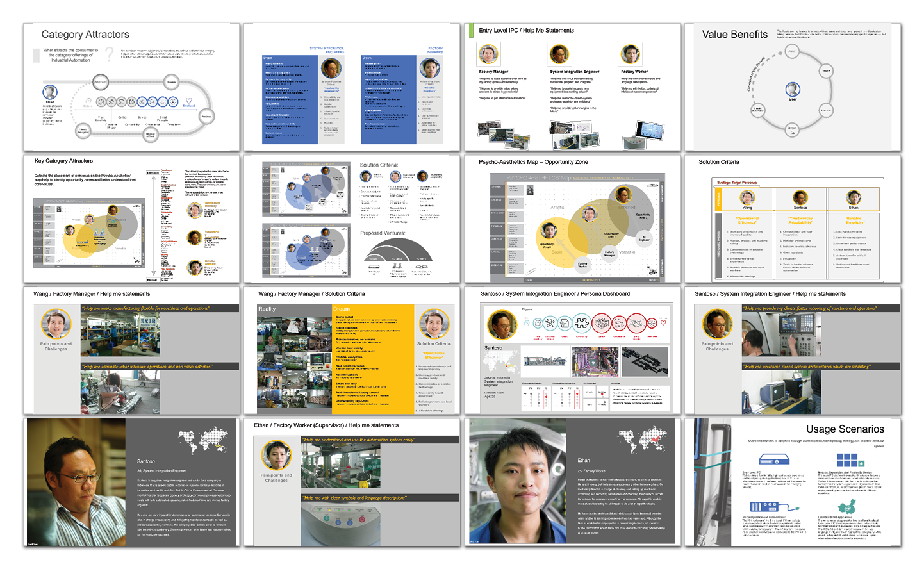
Task: Click the "Dream" label on Wang's yellow panel
Action: point(341,309)
